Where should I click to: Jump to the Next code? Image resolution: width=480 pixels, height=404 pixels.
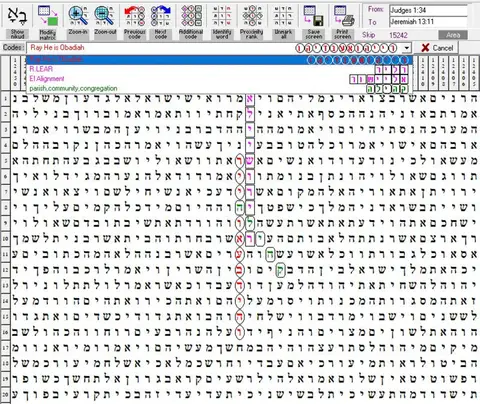click(x=161, y=15)
